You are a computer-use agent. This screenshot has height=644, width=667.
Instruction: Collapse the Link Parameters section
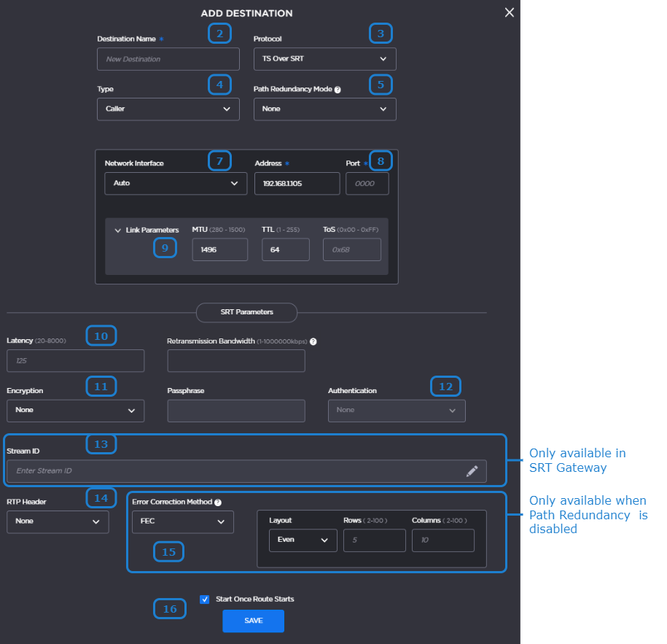tap(118, 230)
